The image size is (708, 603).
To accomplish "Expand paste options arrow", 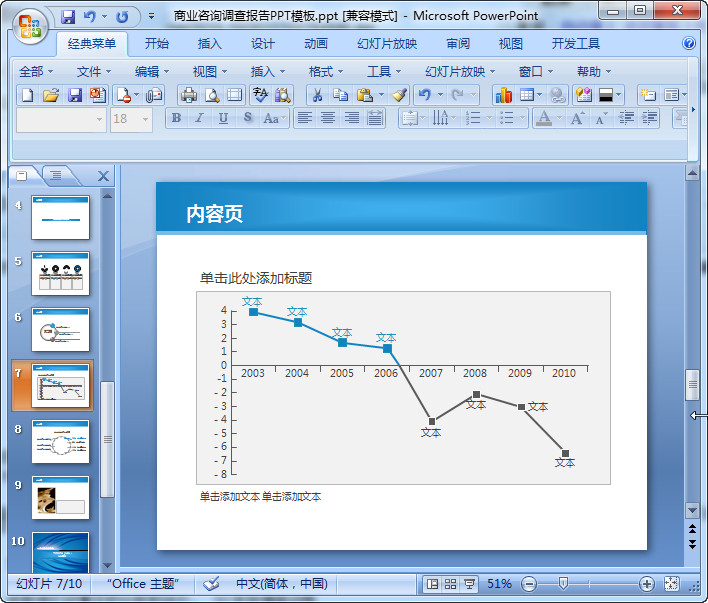I will click(x=382, y=95).
